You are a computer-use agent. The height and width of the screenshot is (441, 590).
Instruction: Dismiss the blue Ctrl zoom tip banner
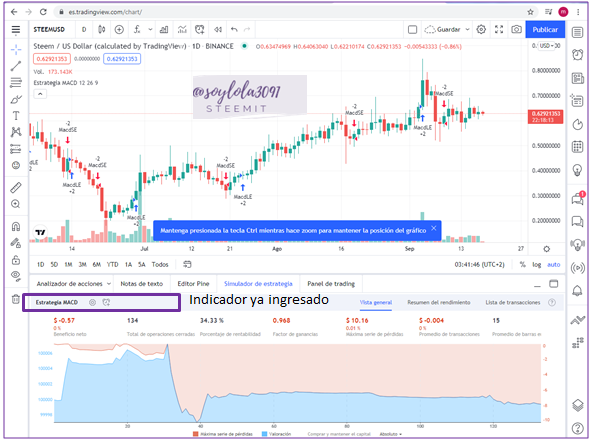click(x=433, y=228)
